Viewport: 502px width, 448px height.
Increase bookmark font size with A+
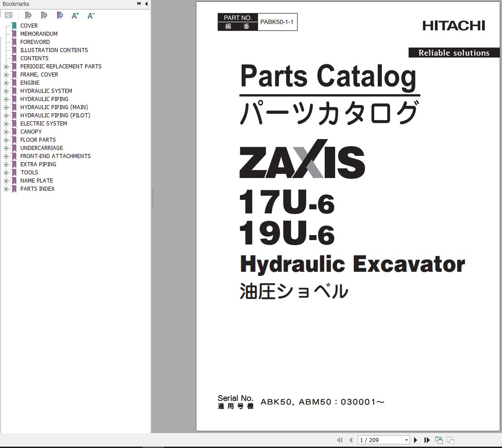click(75, 15)
